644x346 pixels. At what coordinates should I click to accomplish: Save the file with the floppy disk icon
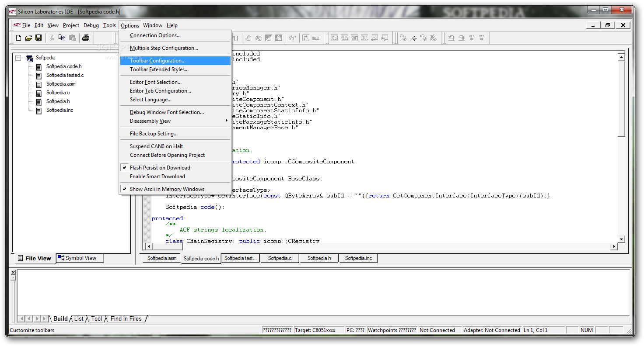coord(38,38)
